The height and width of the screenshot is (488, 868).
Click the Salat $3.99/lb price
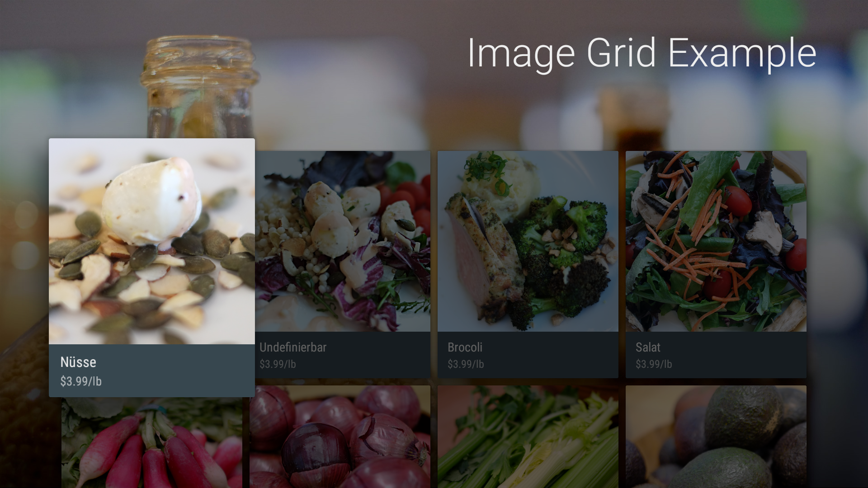(x=654, y=364)
